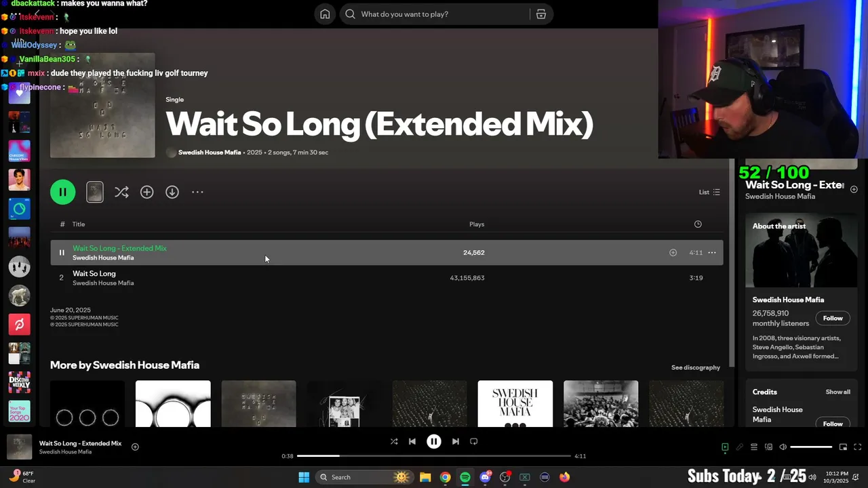Open the 'See discography' link
Image resolution: width=868 pixels, height=488 pixels.
pyautogui.click(x=696, y=367)
